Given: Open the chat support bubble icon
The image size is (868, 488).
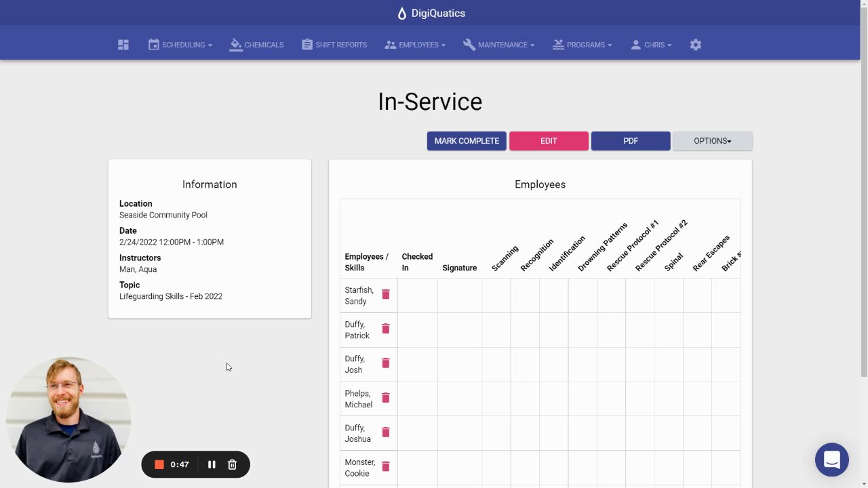Looking at the screenshot, I should 832,460.
